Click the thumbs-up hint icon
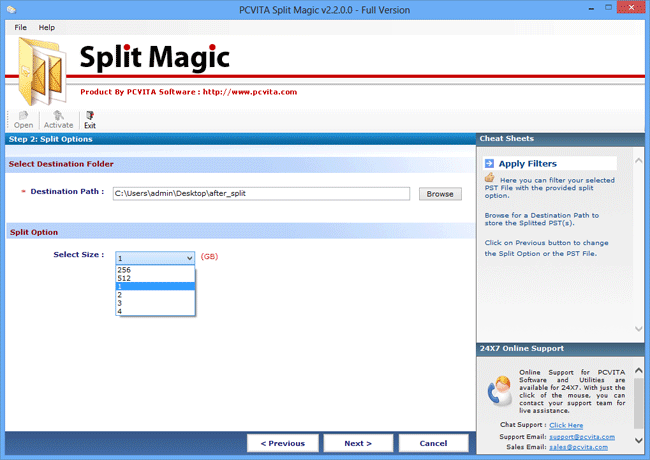Viewport: 650px width, 460px height. pos(490,178)
